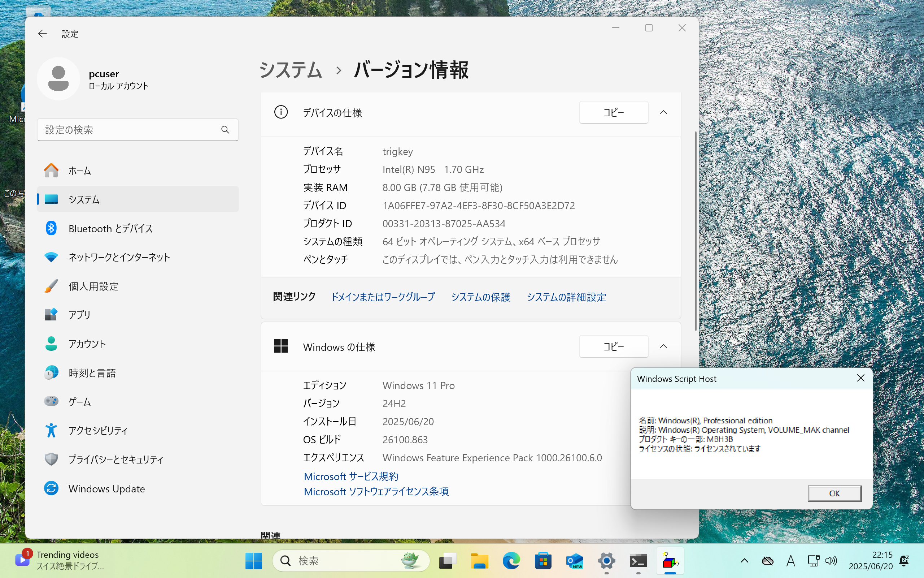Click the プライバシーとセキュリティ shield icon
Viewport: 924px width, 578px height.
[51, 459]
